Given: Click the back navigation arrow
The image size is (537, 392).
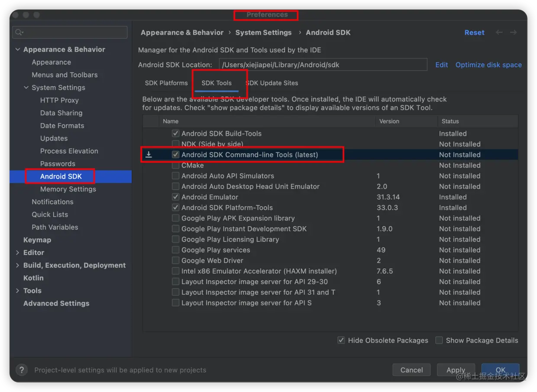Looking at the screenshot, I should [499, 32].
